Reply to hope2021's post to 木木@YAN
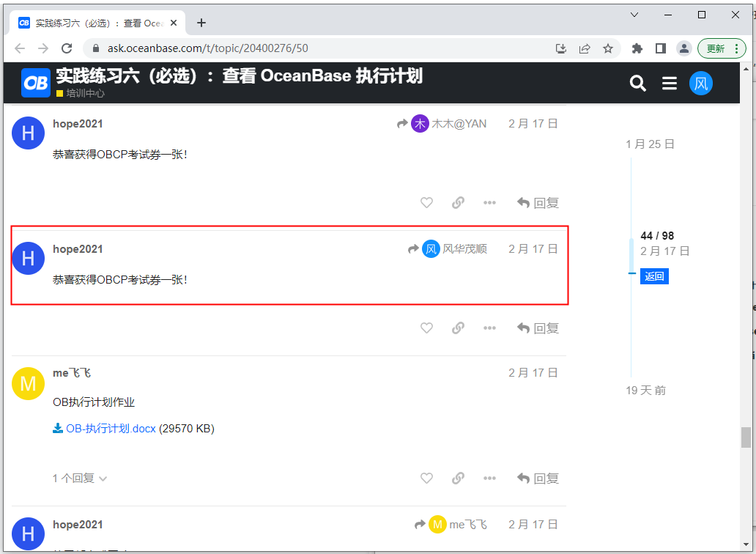This screenshot has width=756, height=554. (x=538, y=202)
